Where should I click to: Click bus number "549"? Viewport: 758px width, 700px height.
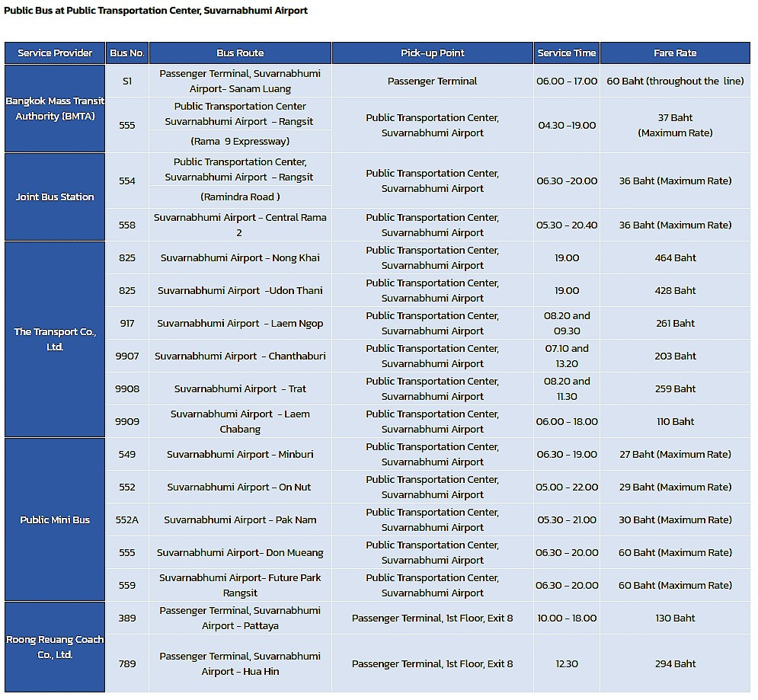pyautogui.click(x=127, y=455)
